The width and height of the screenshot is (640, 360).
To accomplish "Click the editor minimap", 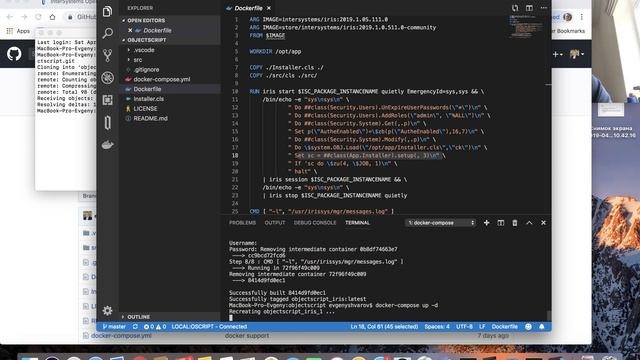I will coord(526,27).
